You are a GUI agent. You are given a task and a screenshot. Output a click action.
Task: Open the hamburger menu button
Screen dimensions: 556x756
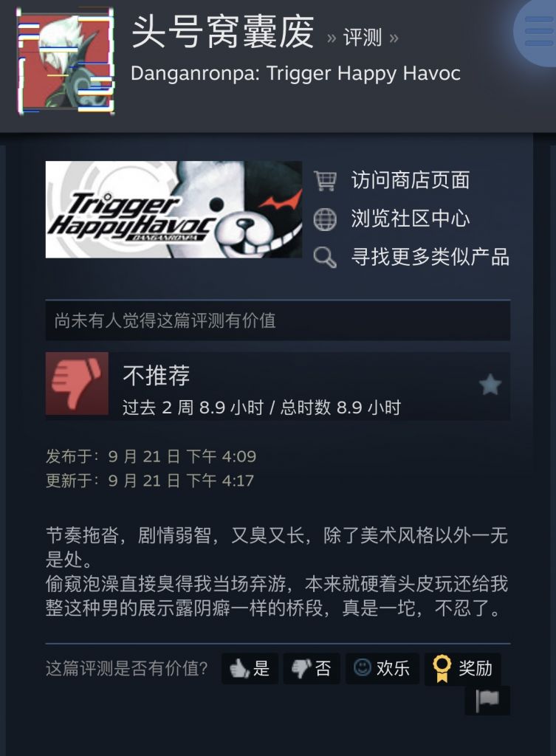click(x=538, y=31)
